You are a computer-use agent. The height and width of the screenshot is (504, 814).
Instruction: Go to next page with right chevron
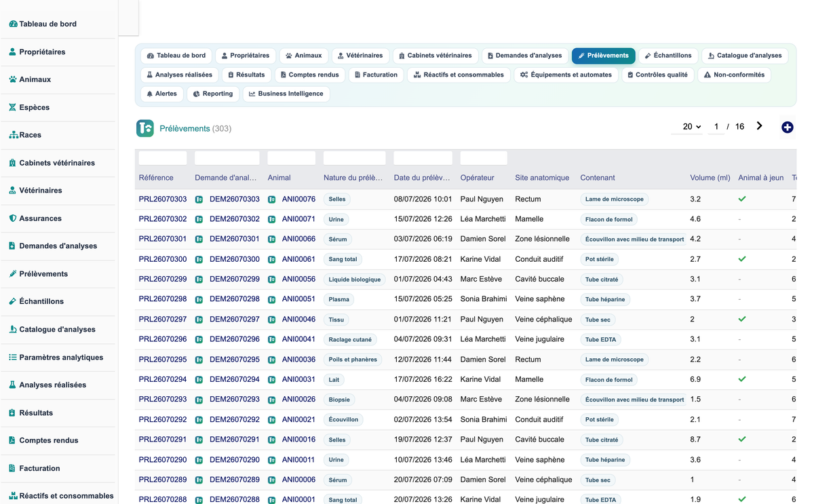click(x=759, y=126)
